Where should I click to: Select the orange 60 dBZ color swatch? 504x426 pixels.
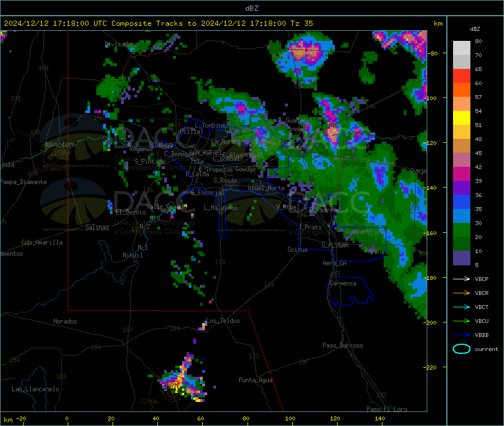point(461,90)
